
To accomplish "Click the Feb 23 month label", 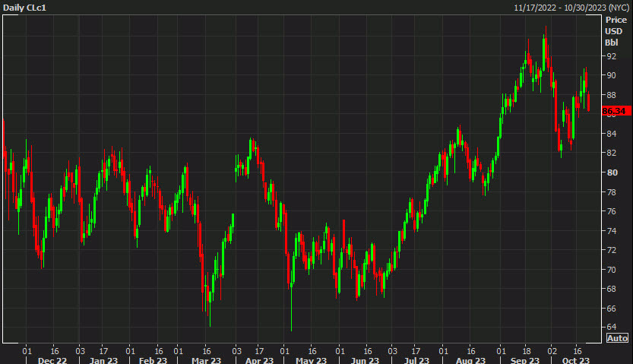I will coord(153,360).
